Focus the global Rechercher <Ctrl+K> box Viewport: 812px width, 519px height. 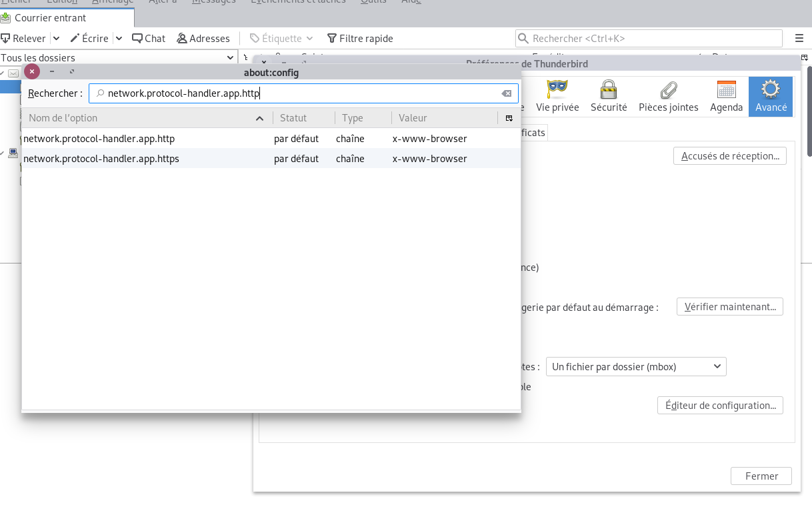coord(649,39)
